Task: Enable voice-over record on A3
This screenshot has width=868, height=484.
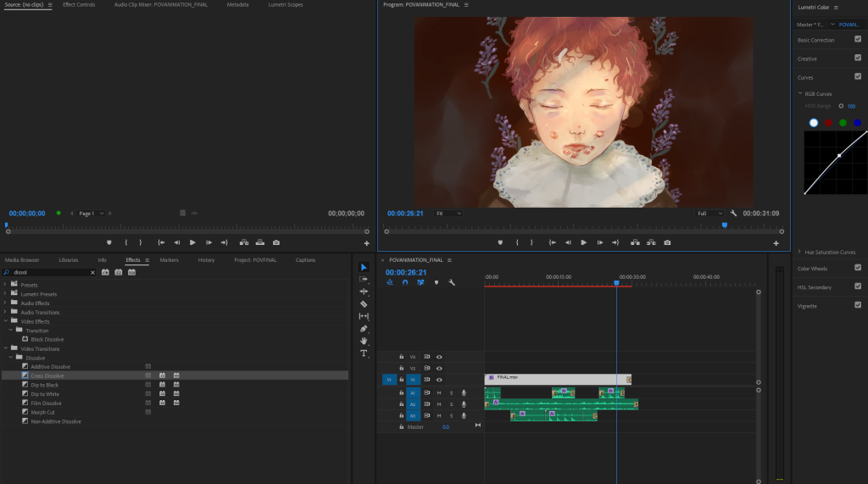Action: pos(464,416)
